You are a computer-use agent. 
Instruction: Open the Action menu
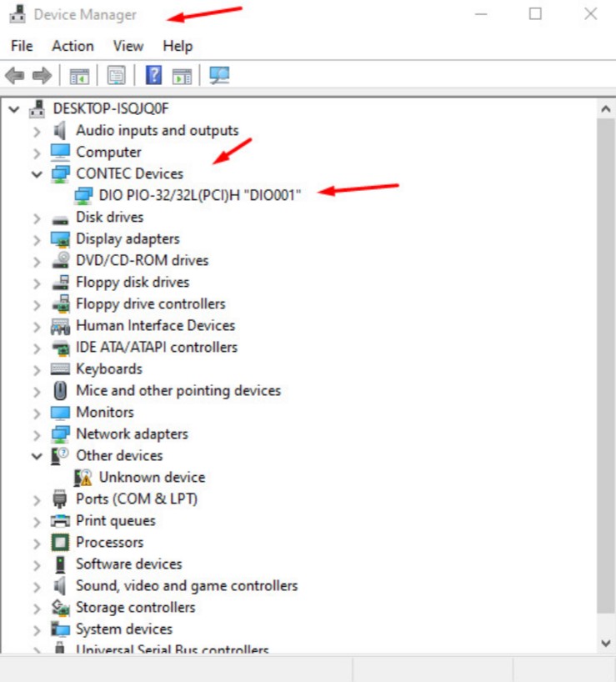73,46
